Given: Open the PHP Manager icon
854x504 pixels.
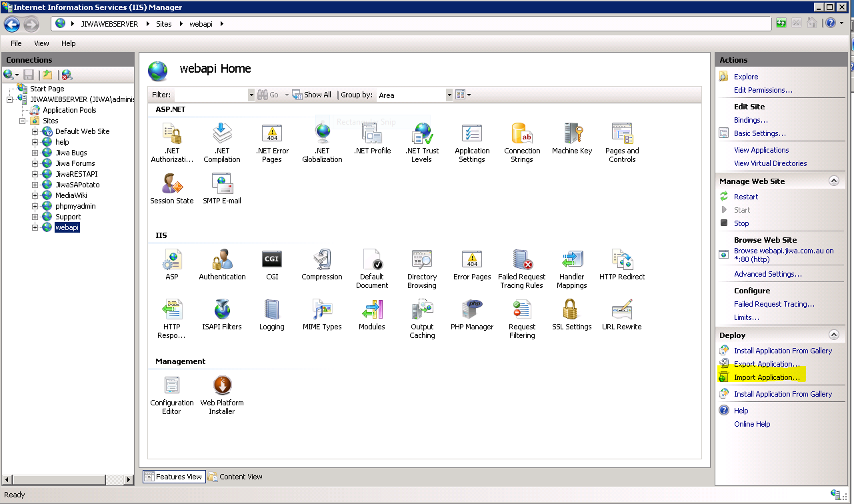Looking at the screenshot, I should (472, 312).
